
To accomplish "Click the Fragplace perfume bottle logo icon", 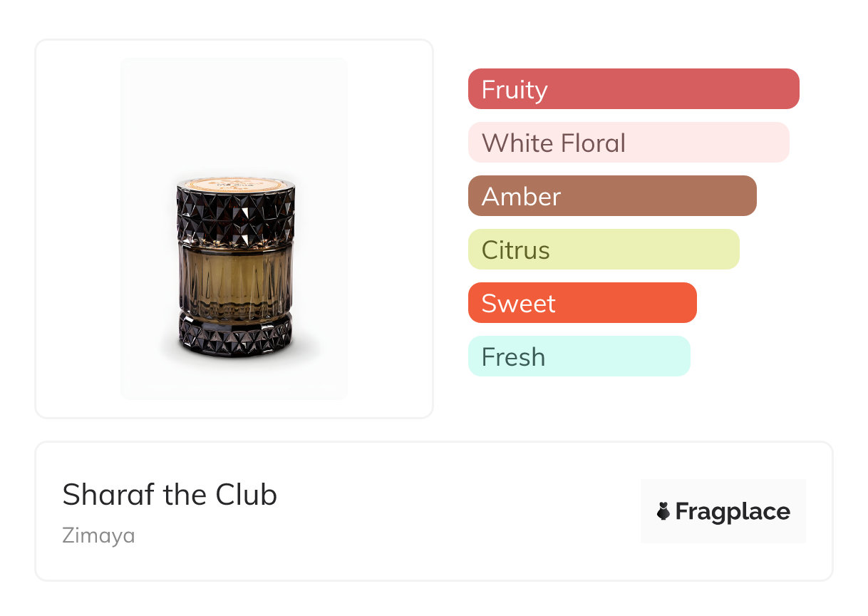I will [663, 511].
